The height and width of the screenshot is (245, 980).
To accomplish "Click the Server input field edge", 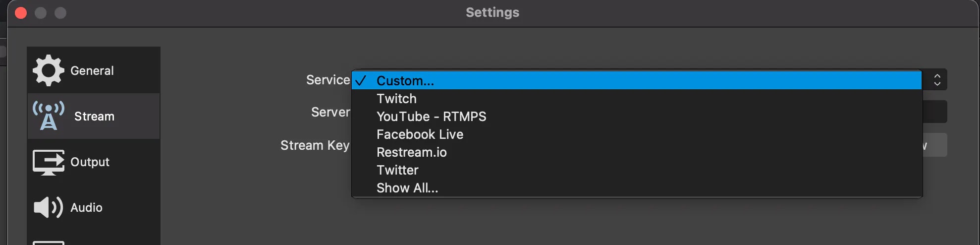I will (935, 112).
